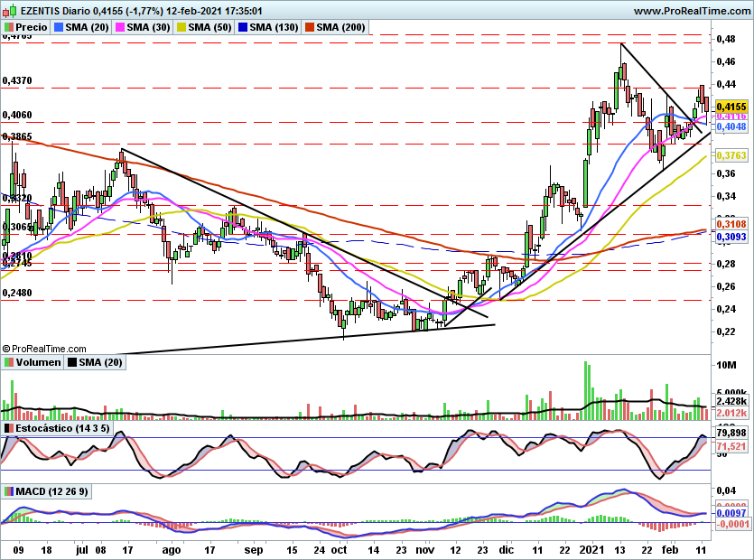Click the red 0,3108 SMA price label
Screen dimensions: 754x560
click(x=731, y=223)
